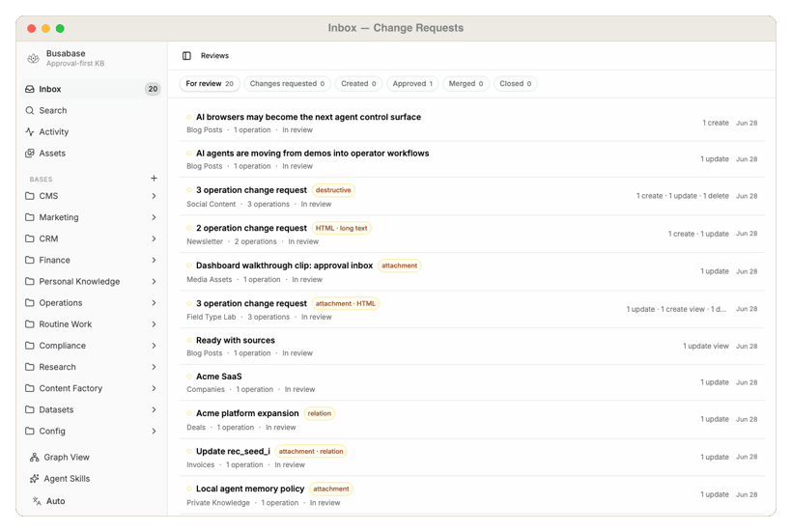Click the Operations folder icon
The image size is (792, 532).
click(30, 302)
